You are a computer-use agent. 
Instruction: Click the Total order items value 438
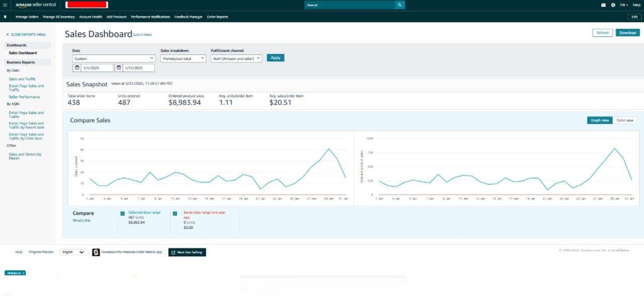coord(74,103)
